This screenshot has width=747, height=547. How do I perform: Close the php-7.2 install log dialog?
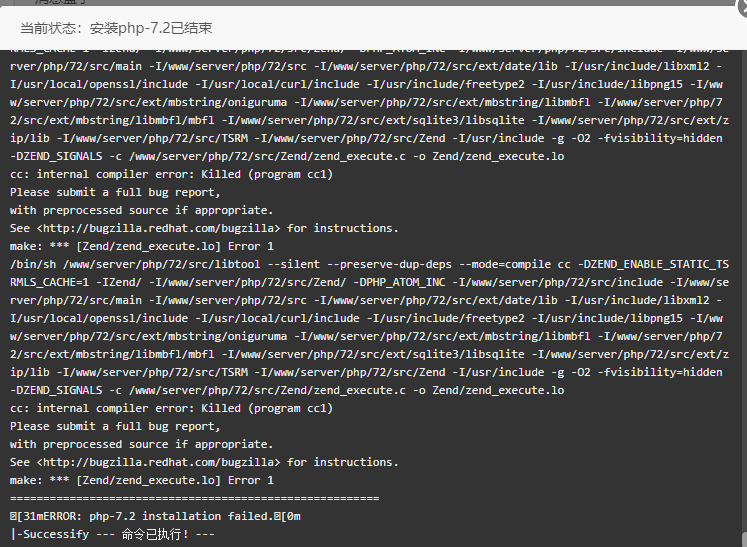pos(743,7)
